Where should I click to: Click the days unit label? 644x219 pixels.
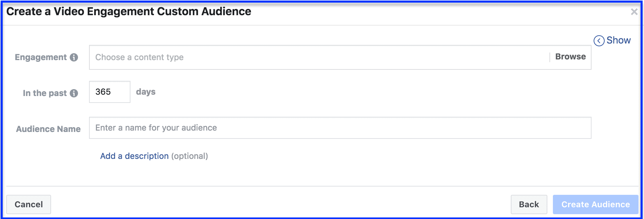[146, 92]
